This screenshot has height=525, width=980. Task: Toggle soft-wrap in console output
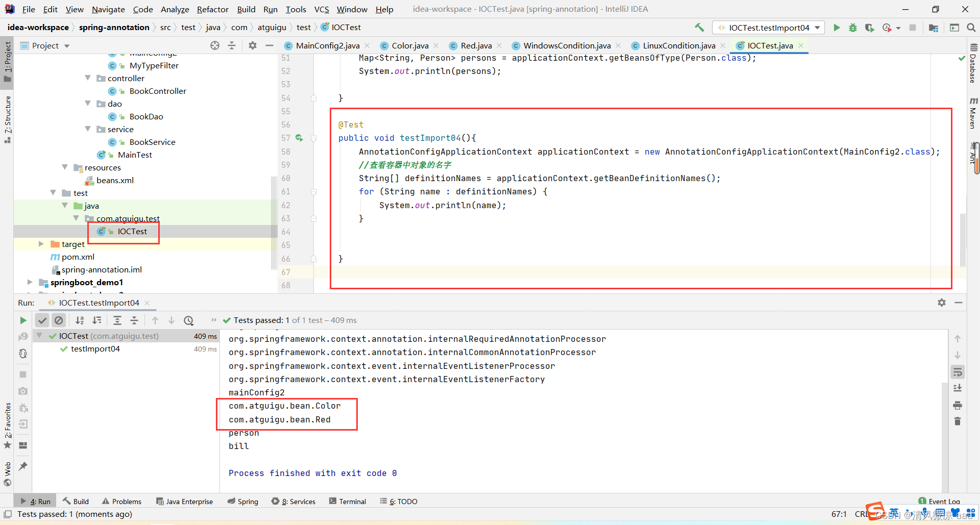tap(958, 372)
